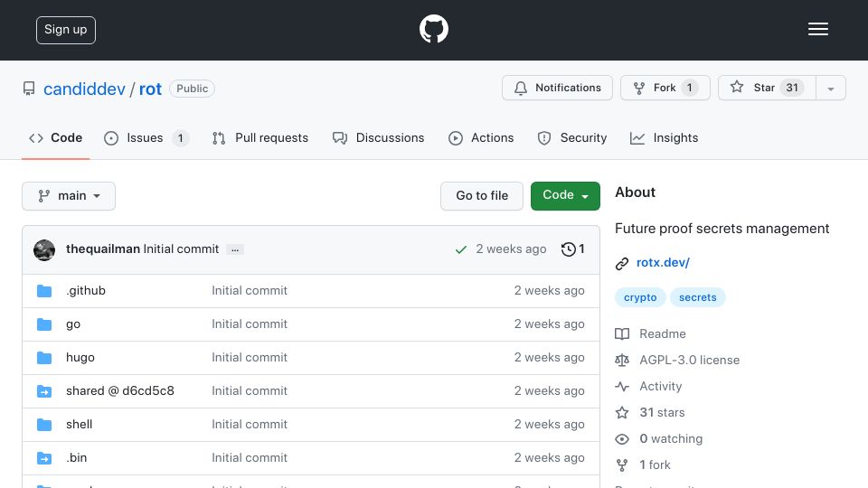
Task: Select the Code tab
Action: click(x=55, y=137)
